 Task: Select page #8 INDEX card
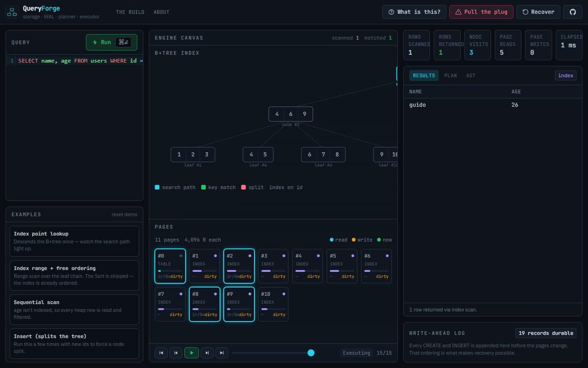coord(204,304)
